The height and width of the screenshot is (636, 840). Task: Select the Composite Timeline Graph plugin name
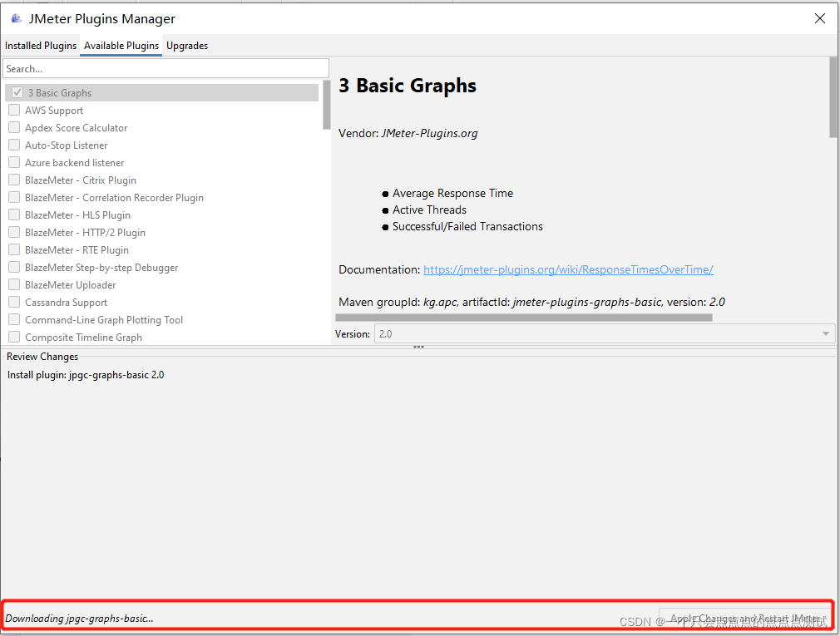83,338
